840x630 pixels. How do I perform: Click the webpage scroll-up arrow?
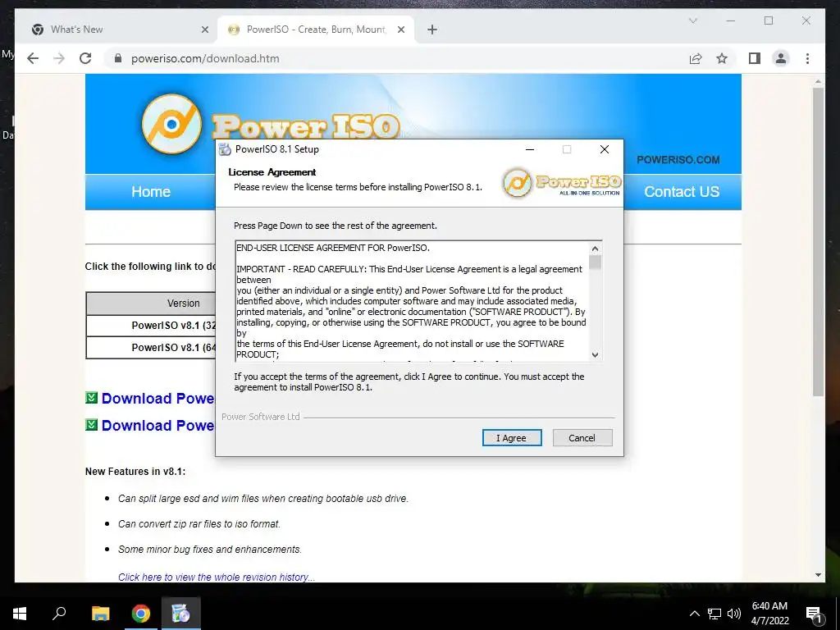click(x=818, y=82)
